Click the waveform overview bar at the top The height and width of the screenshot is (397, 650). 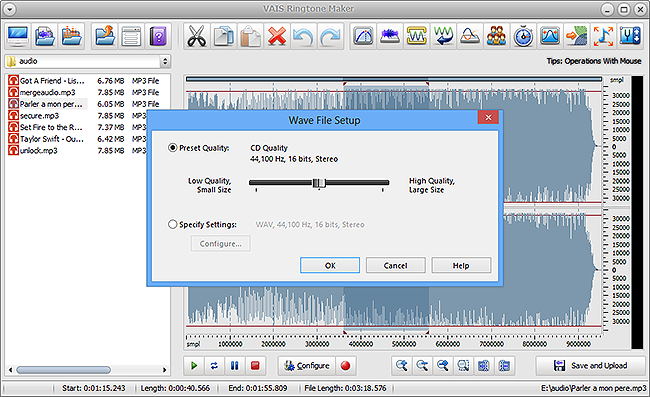pos(394,79)
